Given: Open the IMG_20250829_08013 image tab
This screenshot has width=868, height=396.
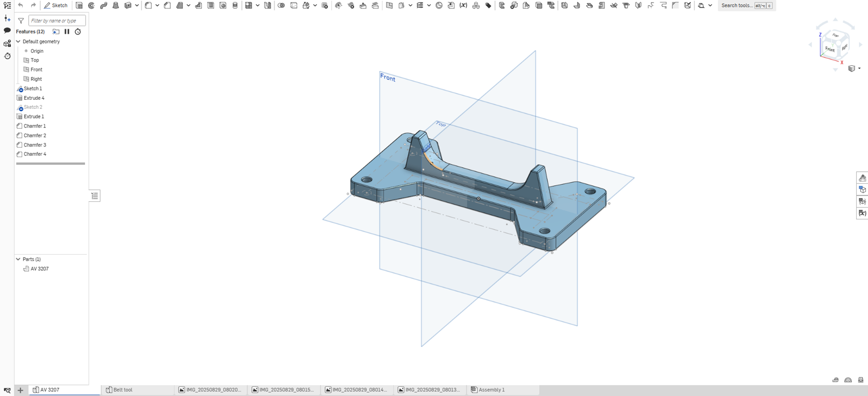Looking at the screenshot, I should (x=429, y=390).
